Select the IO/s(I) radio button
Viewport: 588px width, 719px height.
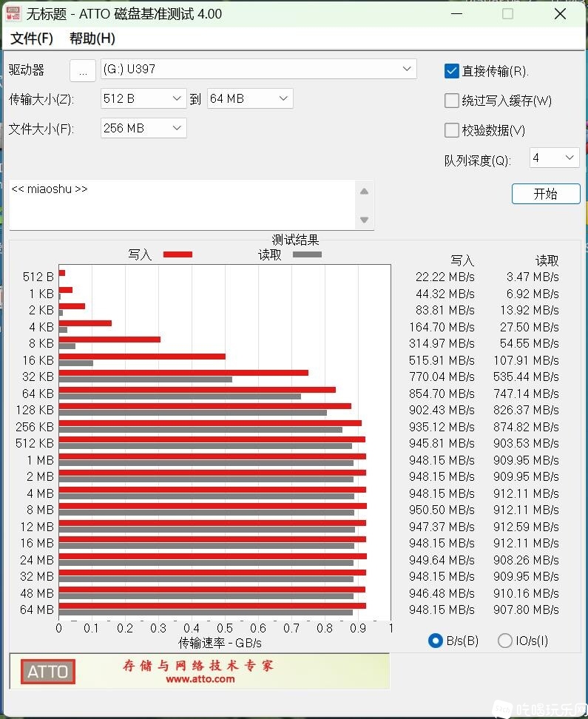[x=504, y=641]
